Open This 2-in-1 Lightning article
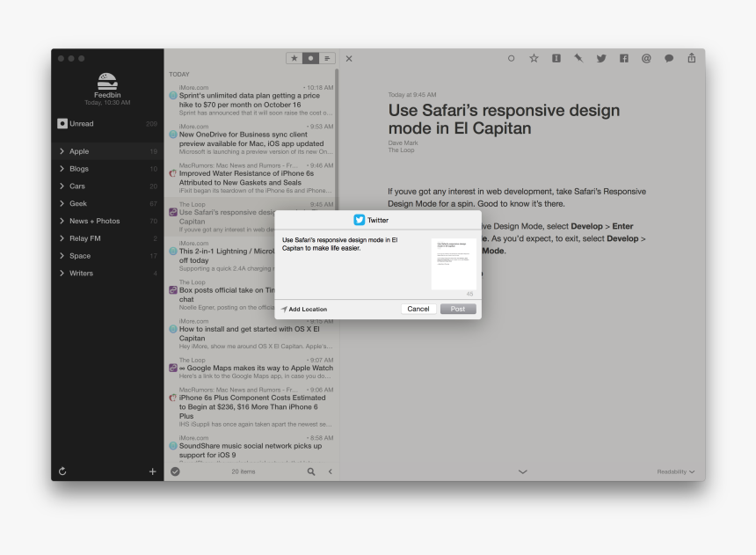 221,256
